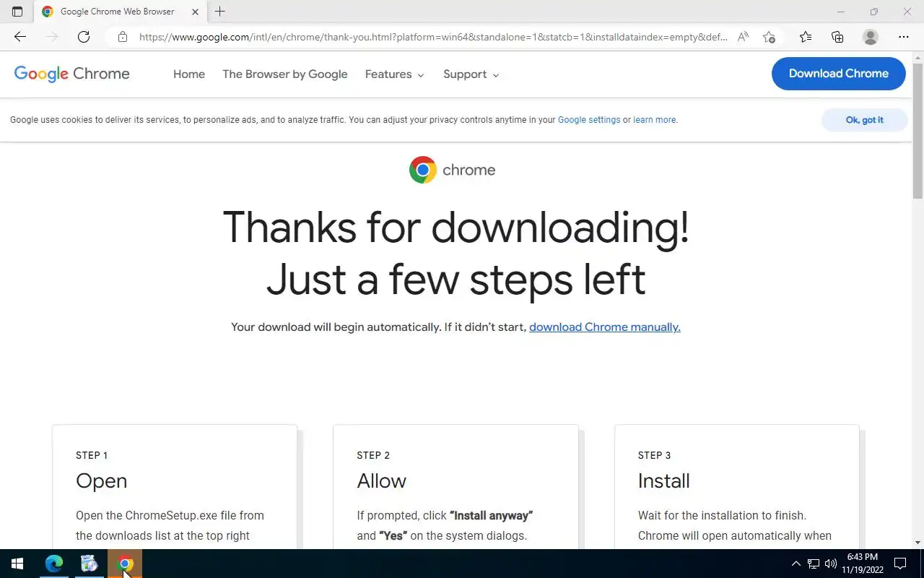The image size is (924, 578).
Task: Go to the Home menu item
Action: point(189,74)
